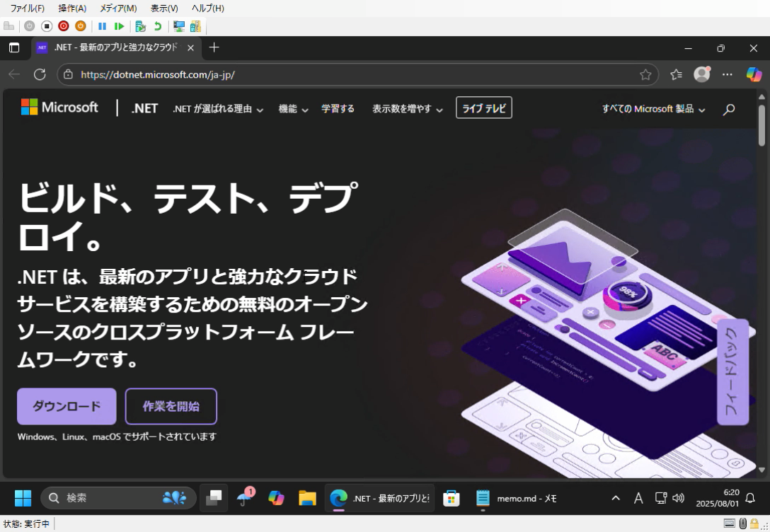Reload the page with the refresh icon
The image size is (770, 532).
point(40,74)
